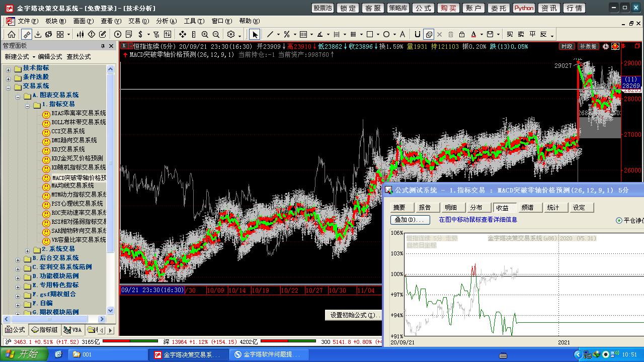Select the arrow pointer tool

click(x=255, y=34)
